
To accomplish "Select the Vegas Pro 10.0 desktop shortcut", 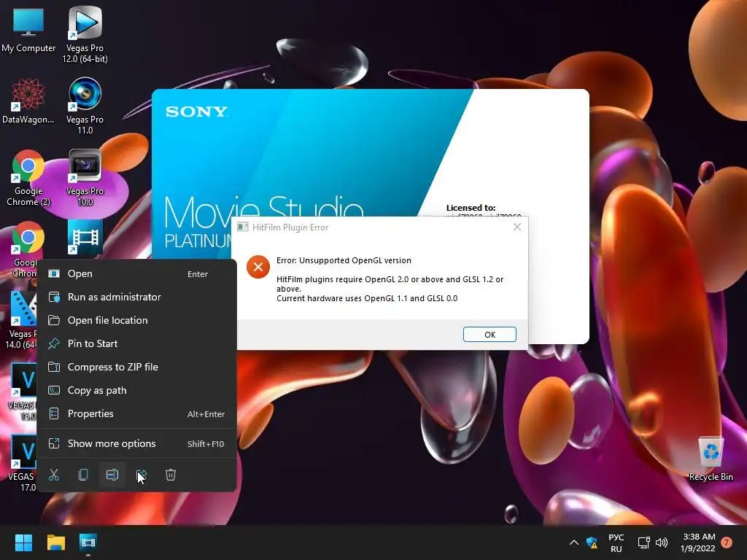I will click(85, 178).
